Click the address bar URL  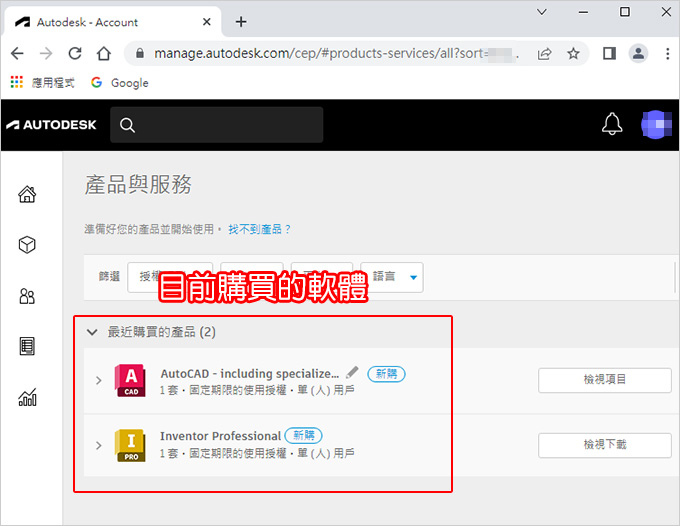[336, 53]
